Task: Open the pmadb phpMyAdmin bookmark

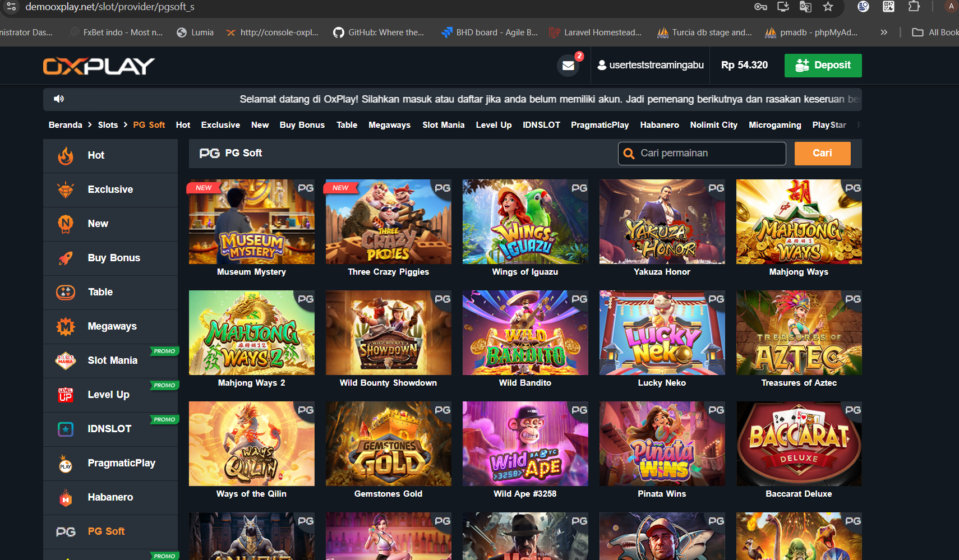Action: point(812,33)
